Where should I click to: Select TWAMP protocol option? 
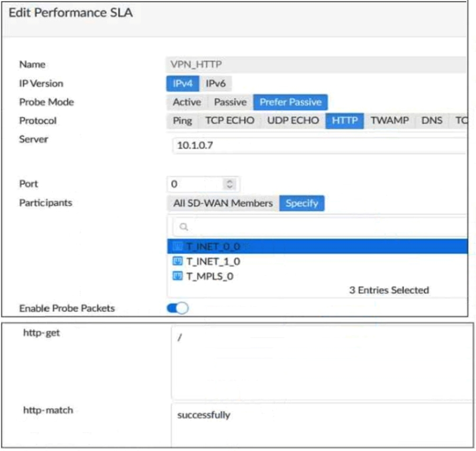[x=389, y=121]
